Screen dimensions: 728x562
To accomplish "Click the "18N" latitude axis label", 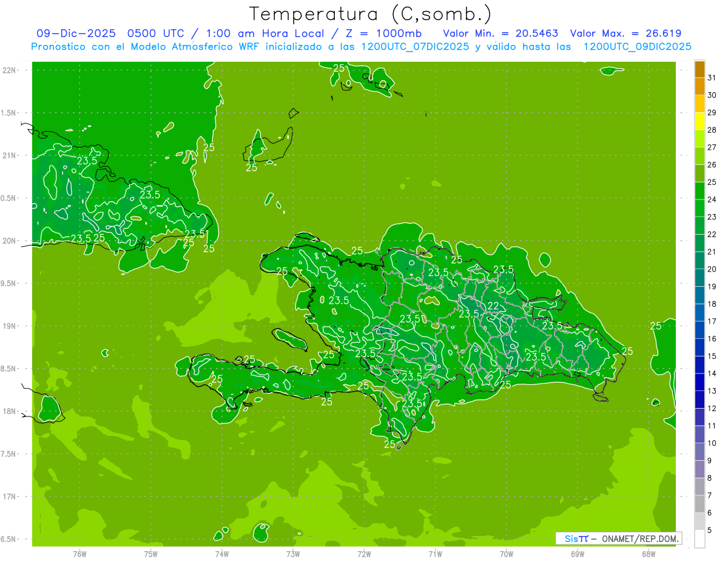I will (9, 411).
